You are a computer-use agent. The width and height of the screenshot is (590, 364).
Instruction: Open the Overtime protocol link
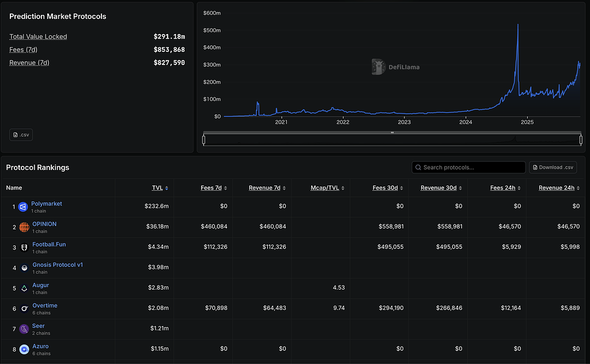click(45, 305)
